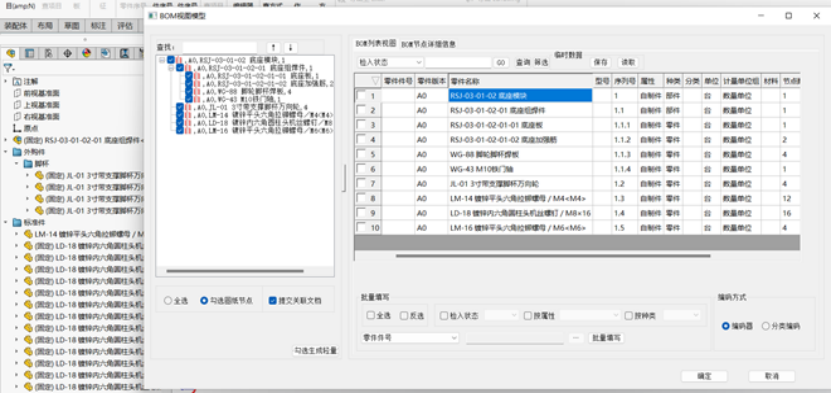Open the 评估 ribbon tab
Viewport: 831px width, 394px height.
tap(125, 25)
